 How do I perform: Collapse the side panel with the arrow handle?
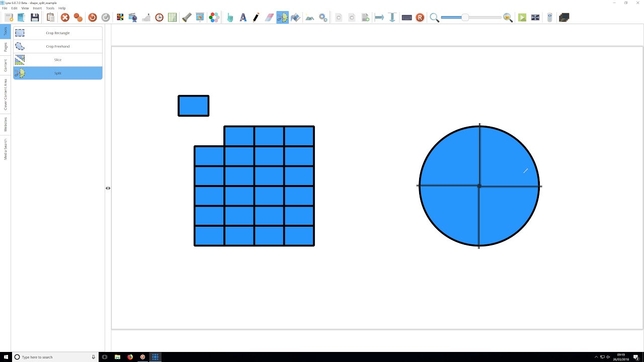(x=108, y=188)
